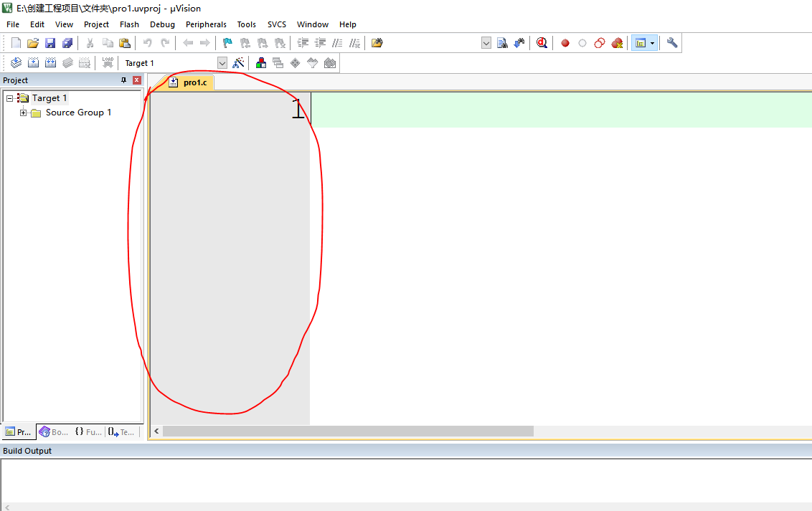
Task: Toggle bookmark with the flag icon
Action: (x=227, y=43)
